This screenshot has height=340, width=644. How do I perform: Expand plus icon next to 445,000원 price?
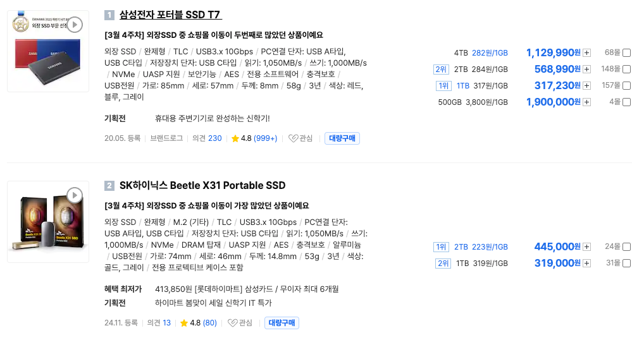[x=587, y=247]
